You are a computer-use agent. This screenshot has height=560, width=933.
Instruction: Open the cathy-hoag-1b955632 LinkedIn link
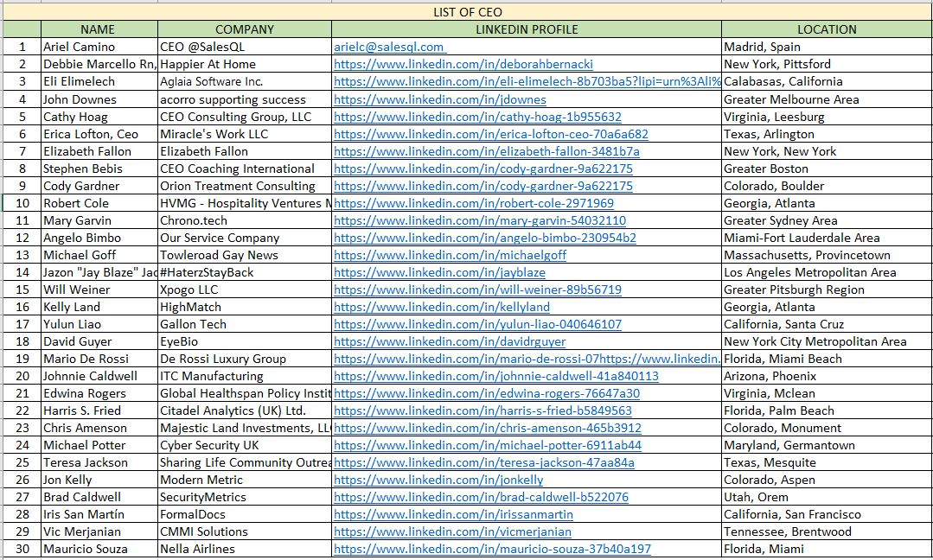click(477, 117)
